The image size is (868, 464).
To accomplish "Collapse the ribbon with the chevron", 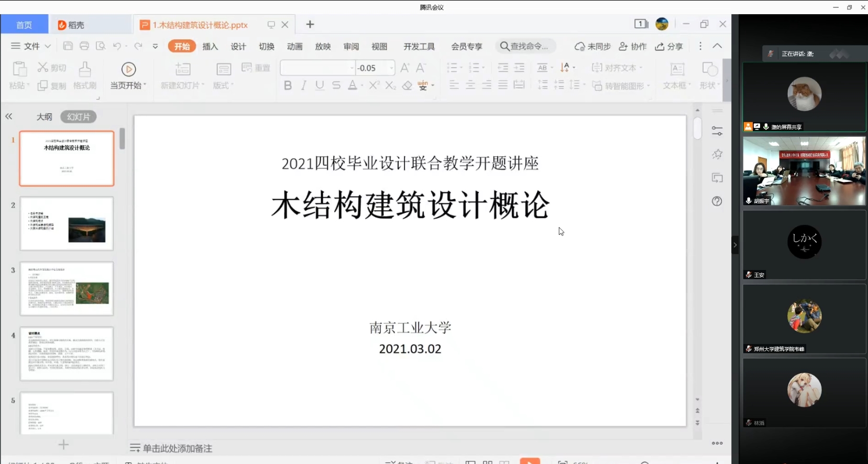I will click(717, 46).
